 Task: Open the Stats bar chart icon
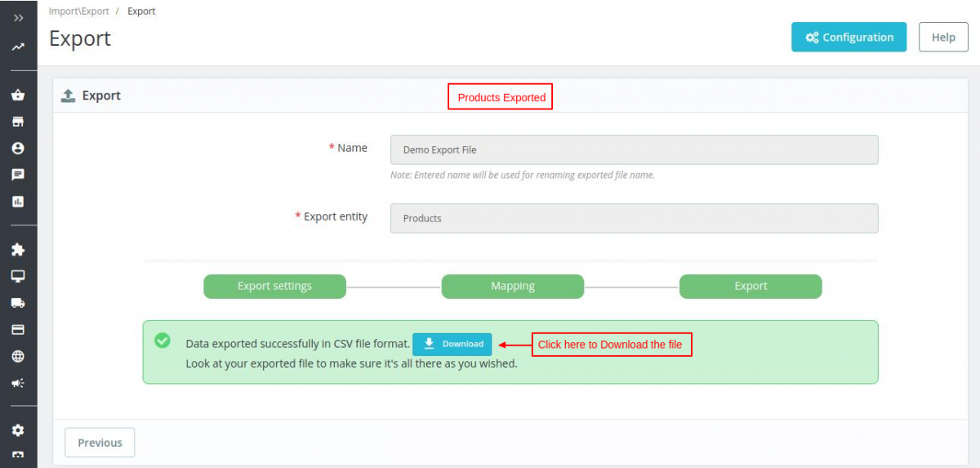pyautogui.click(x=18, y=201)
